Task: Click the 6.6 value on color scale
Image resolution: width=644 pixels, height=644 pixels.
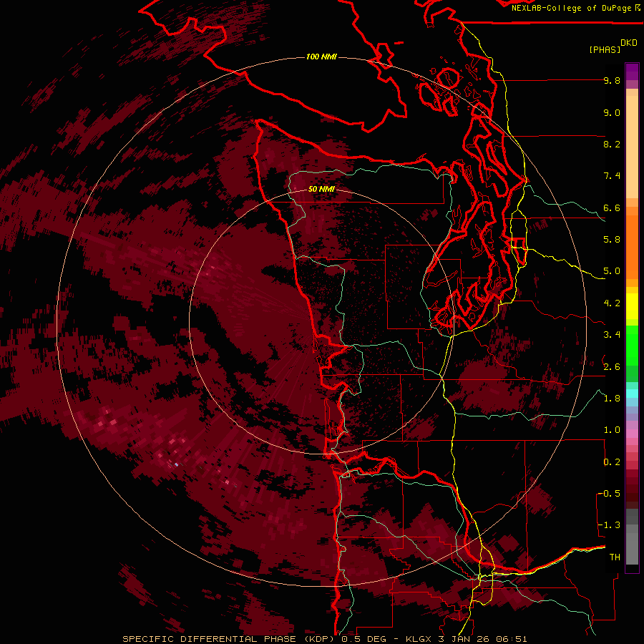Action: (612, 208)
